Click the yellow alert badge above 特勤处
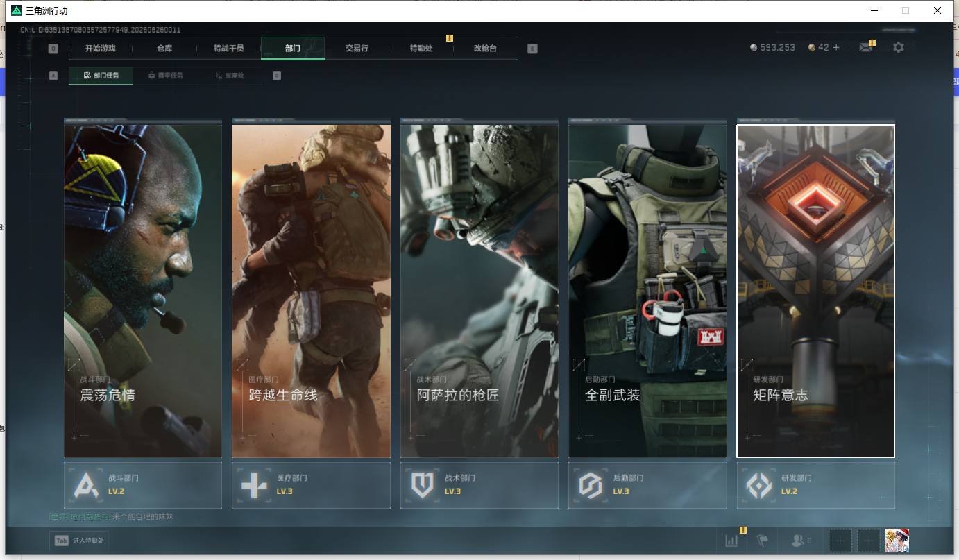959x560 pixels. coord(449,38)
